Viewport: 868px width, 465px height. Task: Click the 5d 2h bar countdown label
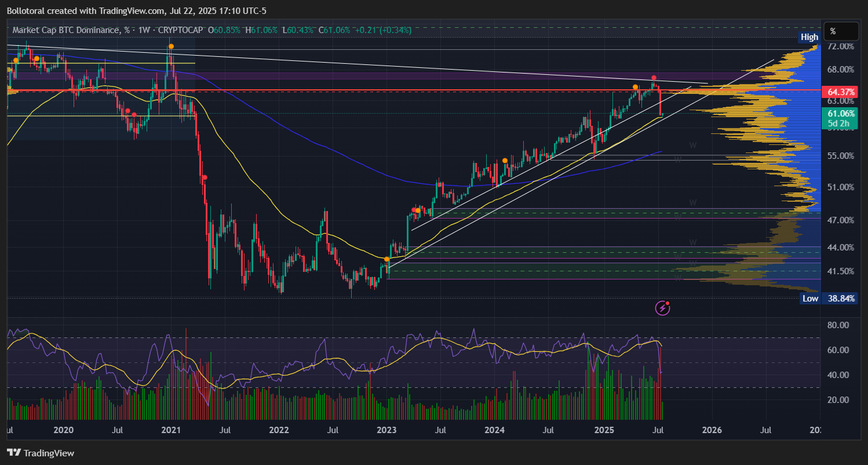(x=839, y=123)
